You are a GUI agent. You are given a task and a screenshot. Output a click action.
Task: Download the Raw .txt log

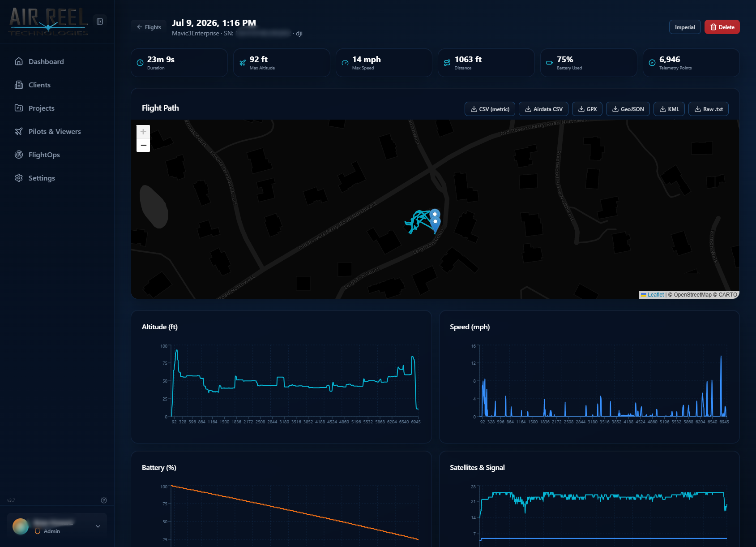tap(708, 109)
